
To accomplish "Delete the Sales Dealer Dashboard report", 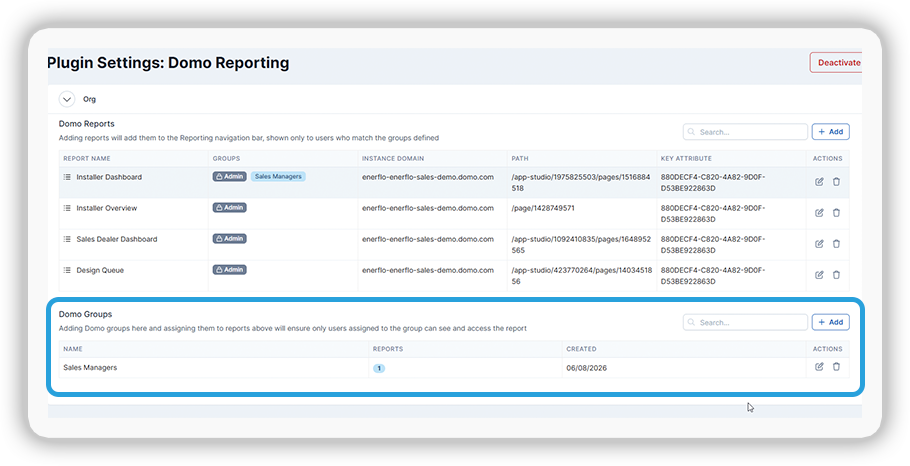I will 836,244.
